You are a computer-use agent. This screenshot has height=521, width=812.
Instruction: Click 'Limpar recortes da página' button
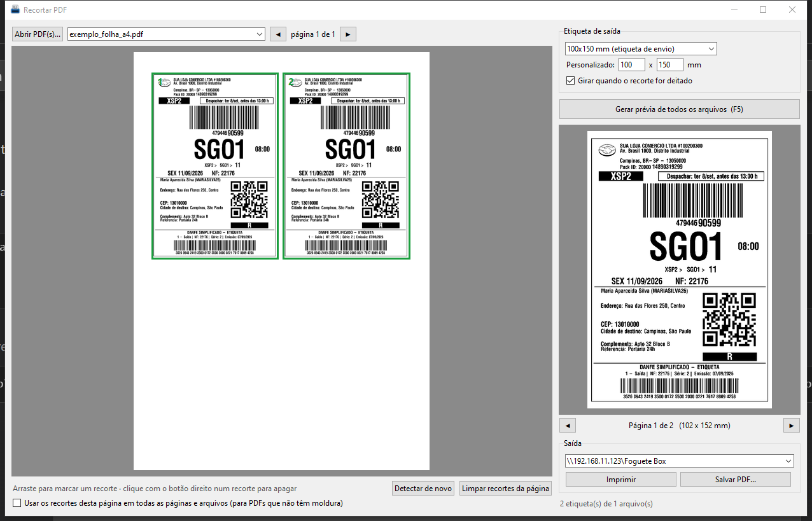[x=506, y=489]
